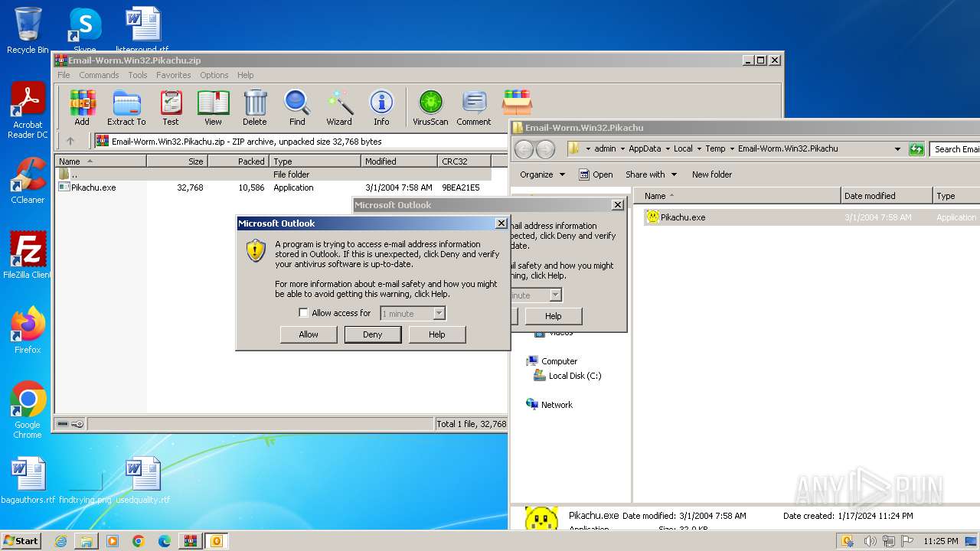This screenshot has height=551, width=980.
Task: Enable the Allow access for checkbox
Action: 303,313
